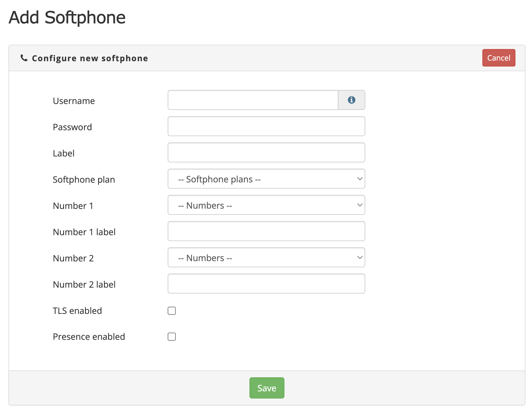Click the green Save button
Screen dimensions: 532x411
click(266, 388)
